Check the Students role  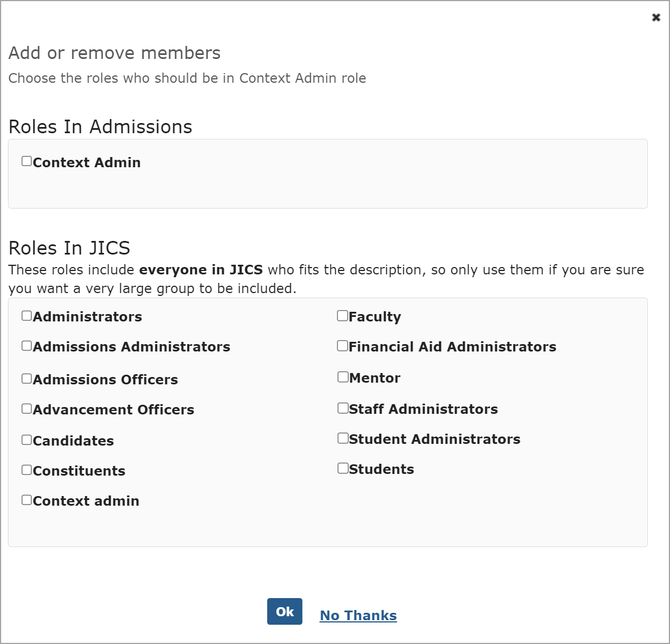(342, 467)
